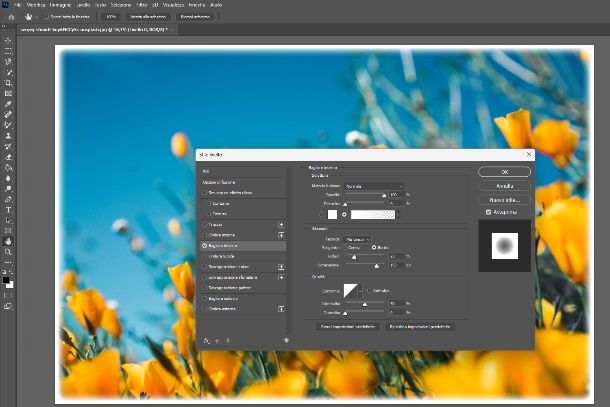Screen dimensions: 610x407
Task: Enable Smusso ed effetto rilievo checkbox
Action: pyautogui.click(x=205, y=193)
